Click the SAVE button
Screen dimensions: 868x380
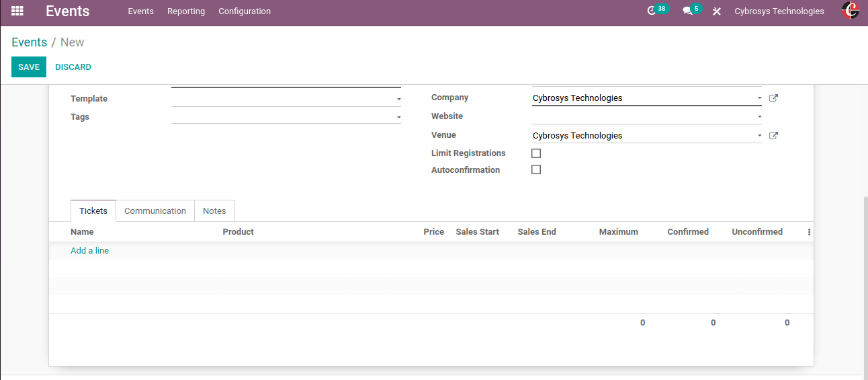click(29, 67)
